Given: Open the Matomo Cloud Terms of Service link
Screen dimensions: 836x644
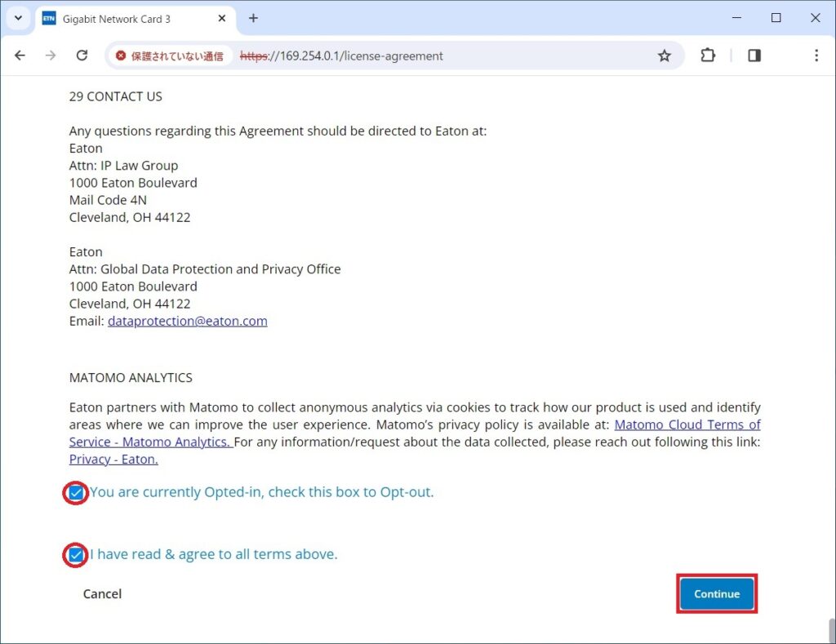Looking at the screenshot, I should pos(687,424).
